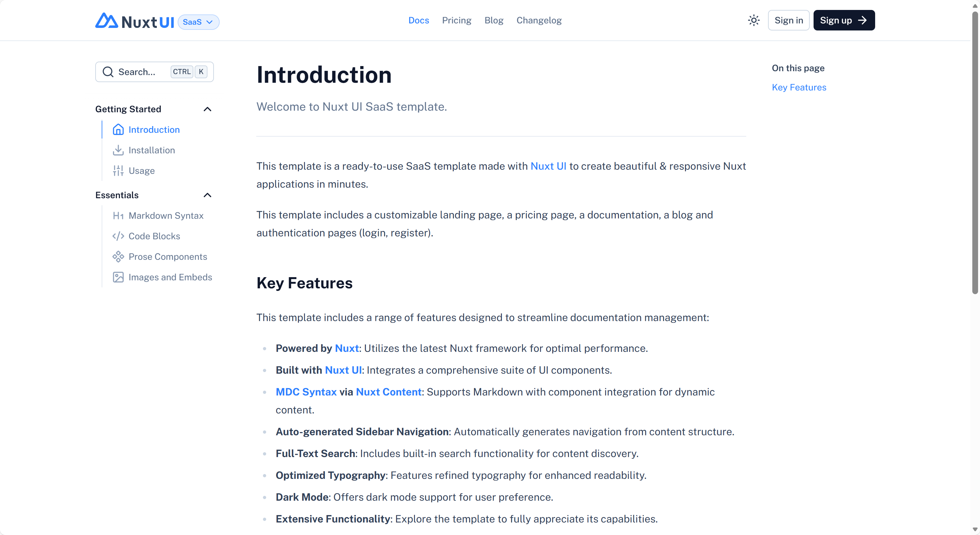Select the Prose Components diamond icon
Screen dimensions: 980x535
118,257
